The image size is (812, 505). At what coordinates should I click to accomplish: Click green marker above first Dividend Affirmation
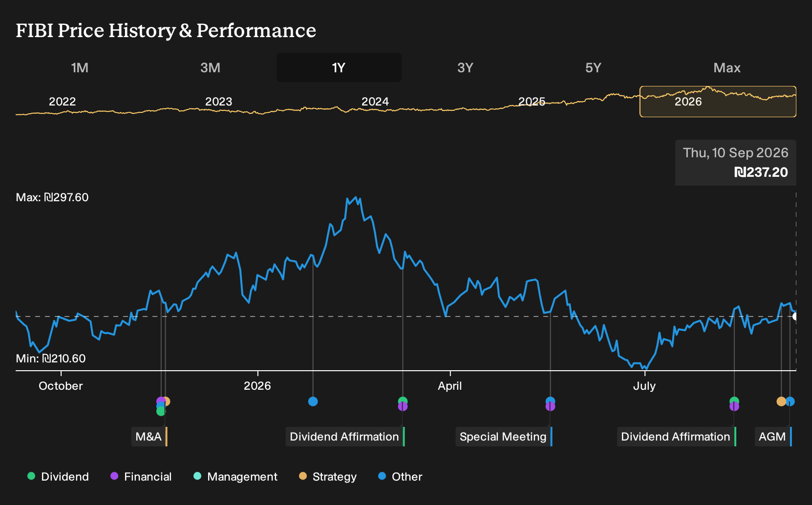click(x=403, y=400)
